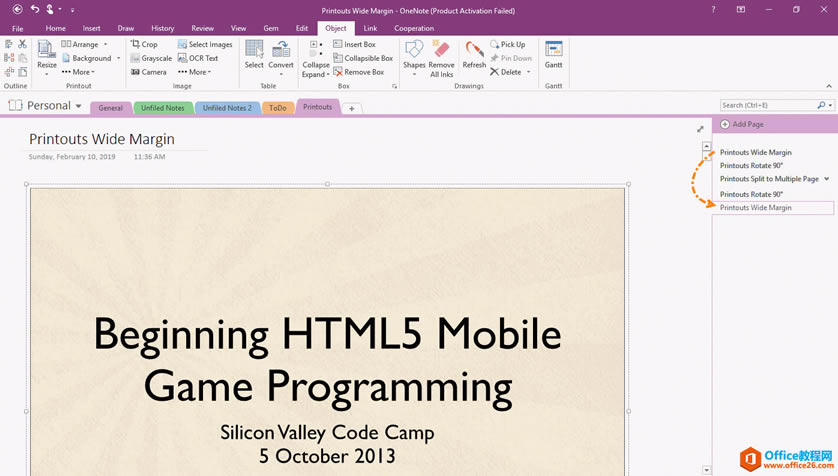Open the Printout More dropdown
838x476 pixels.
click(78, 72)
